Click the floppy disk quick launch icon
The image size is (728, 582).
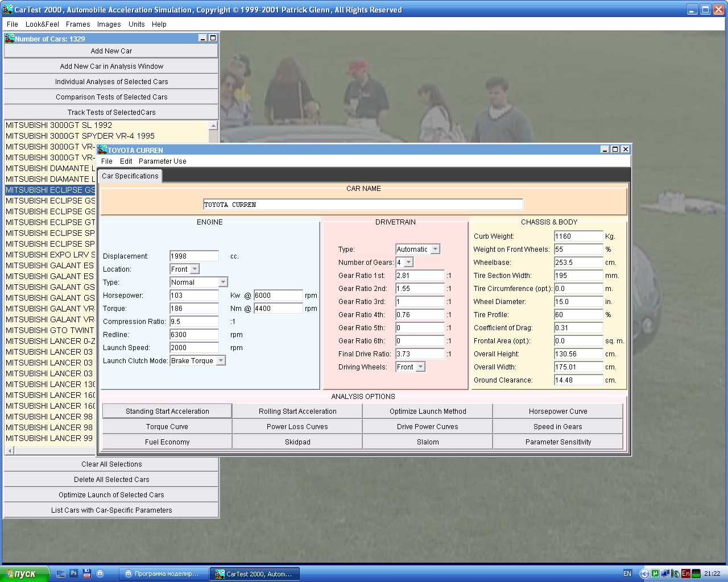pos(87,573)
